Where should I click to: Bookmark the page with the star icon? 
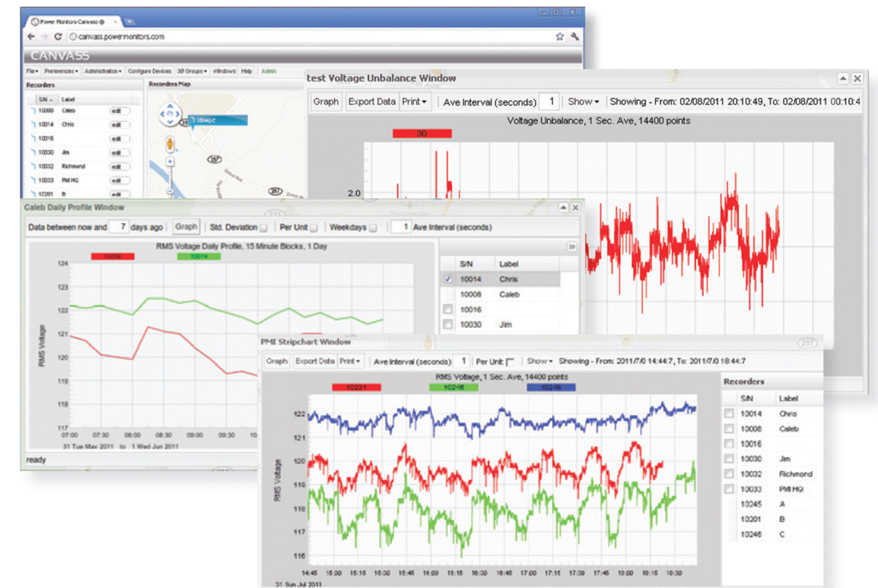point(559,36)
